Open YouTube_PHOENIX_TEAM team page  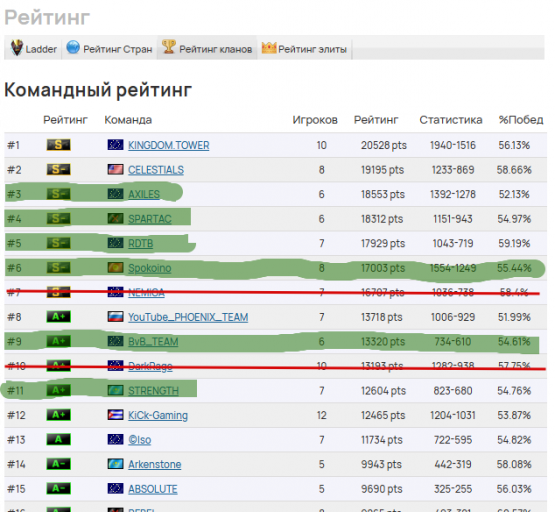[x=188, y=317]
